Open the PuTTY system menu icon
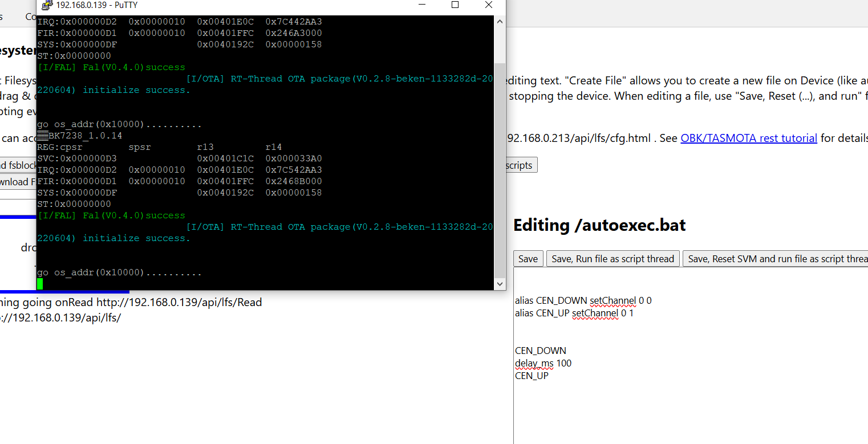 pyautogui.click(x=47, y=5)
